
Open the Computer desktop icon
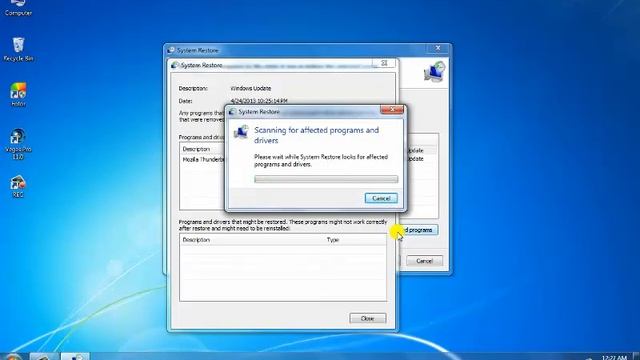(18, 8)
